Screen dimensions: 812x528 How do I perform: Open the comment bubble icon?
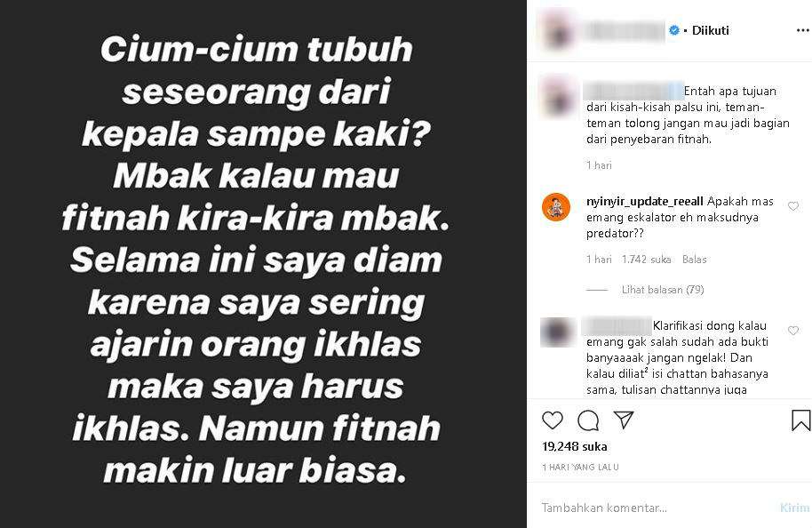588,420
